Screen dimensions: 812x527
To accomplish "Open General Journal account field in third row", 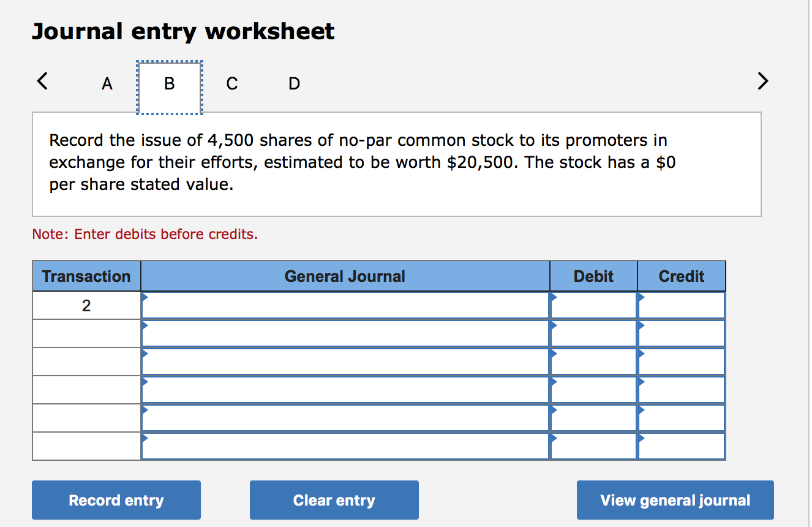I will click(345, 362).
